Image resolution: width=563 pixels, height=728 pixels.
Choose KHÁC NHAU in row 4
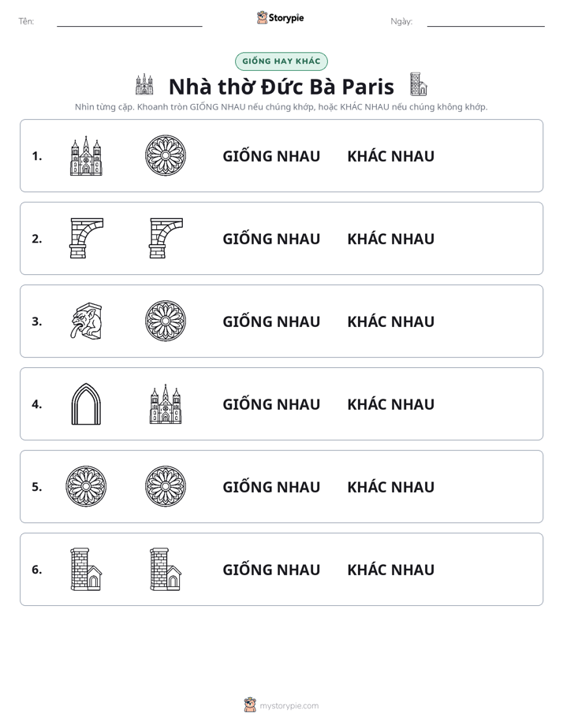pos(390,404)
